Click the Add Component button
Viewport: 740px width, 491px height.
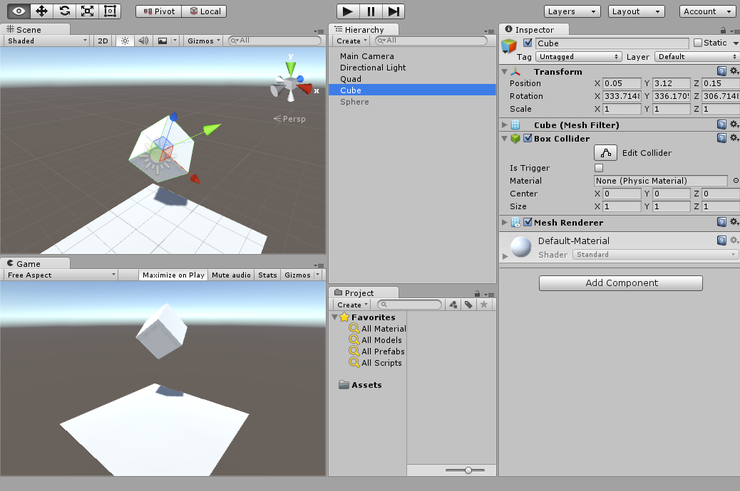click(x=621, y=283)
